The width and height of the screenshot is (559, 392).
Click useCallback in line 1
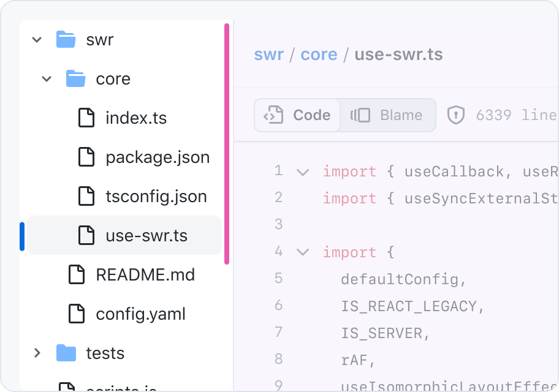[454, 171]
